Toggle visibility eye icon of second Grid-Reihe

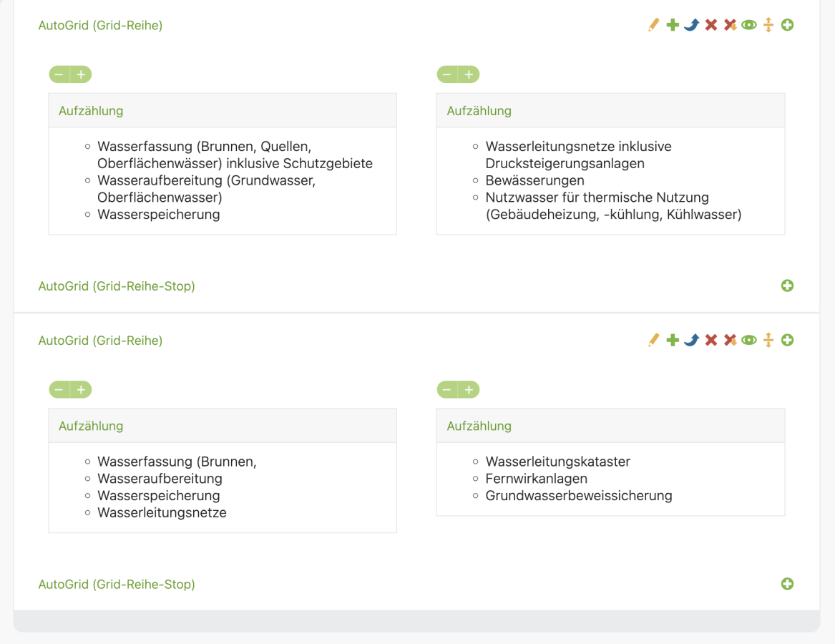click(749, 341)
